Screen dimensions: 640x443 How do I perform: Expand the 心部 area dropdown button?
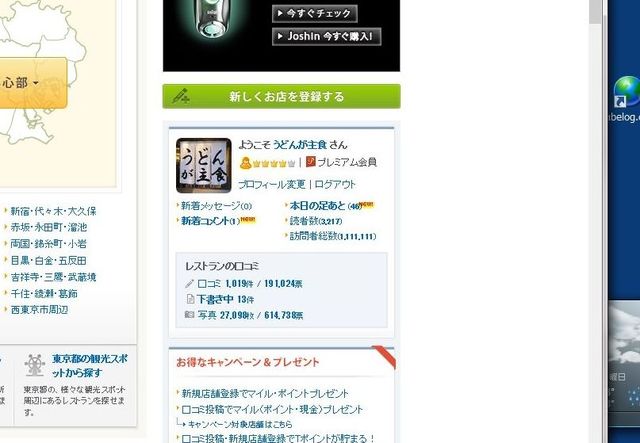coord(33,83)
